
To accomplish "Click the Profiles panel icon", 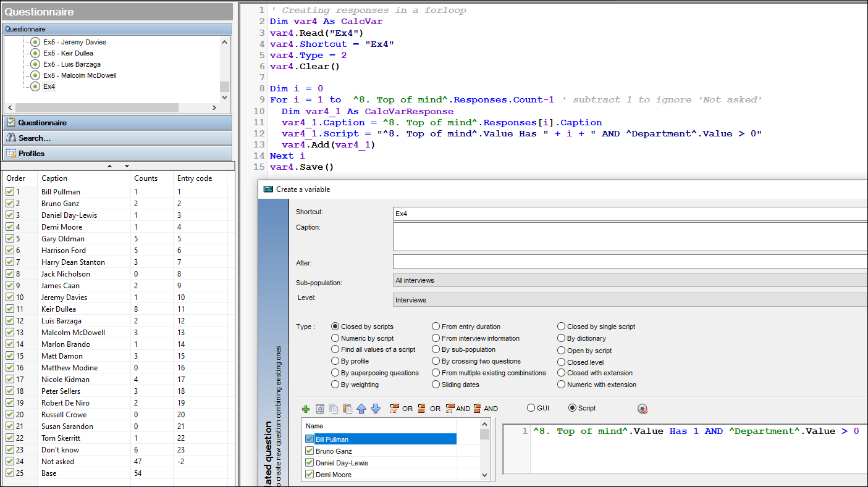I will (x=11, y=153).
